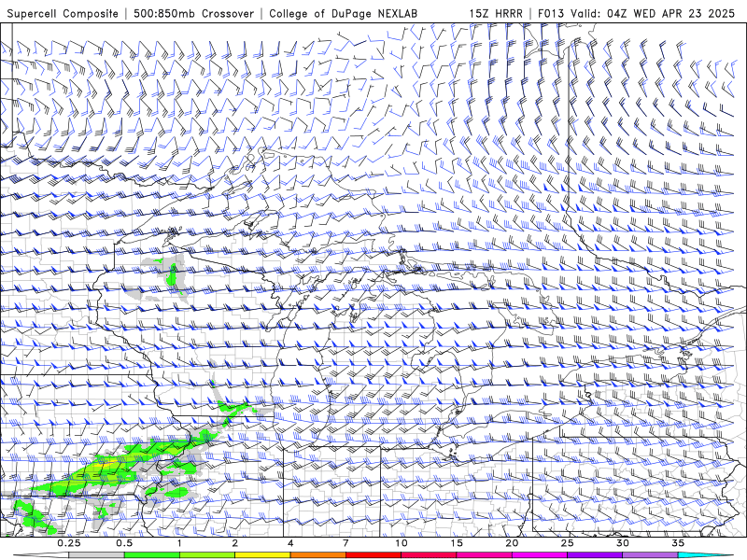Click the '1' legend value
Screen dimensions: 747x560
point(179,543)
